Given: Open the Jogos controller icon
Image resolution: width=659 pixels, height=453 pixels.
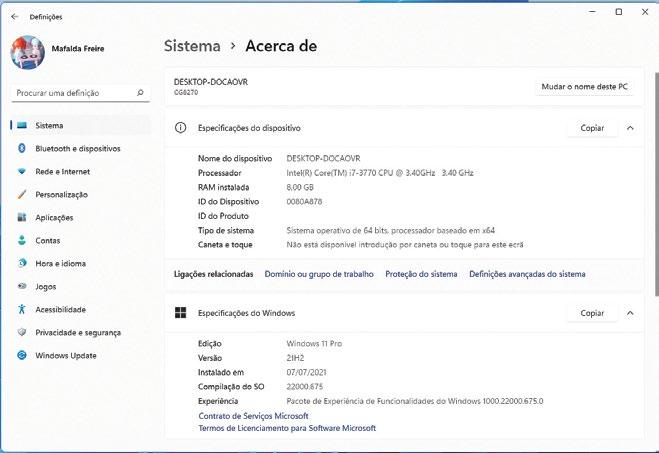Looking at the screenshot, I should pos(22,286).
